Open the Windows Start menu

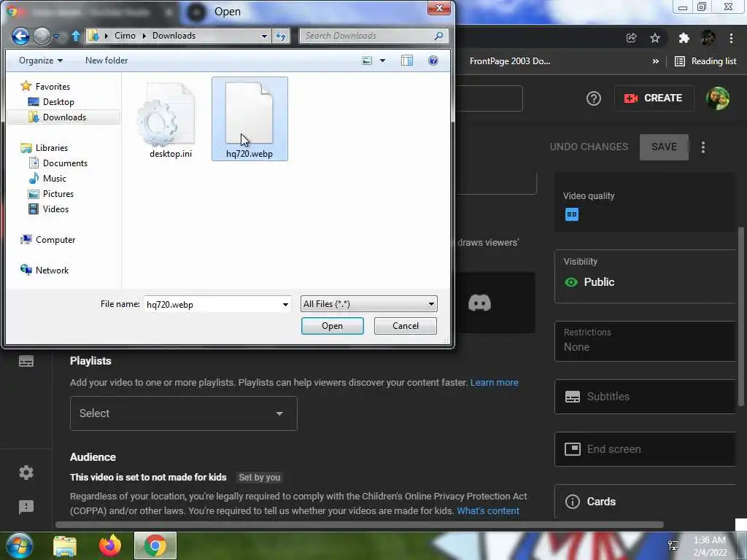pos(20,545)
